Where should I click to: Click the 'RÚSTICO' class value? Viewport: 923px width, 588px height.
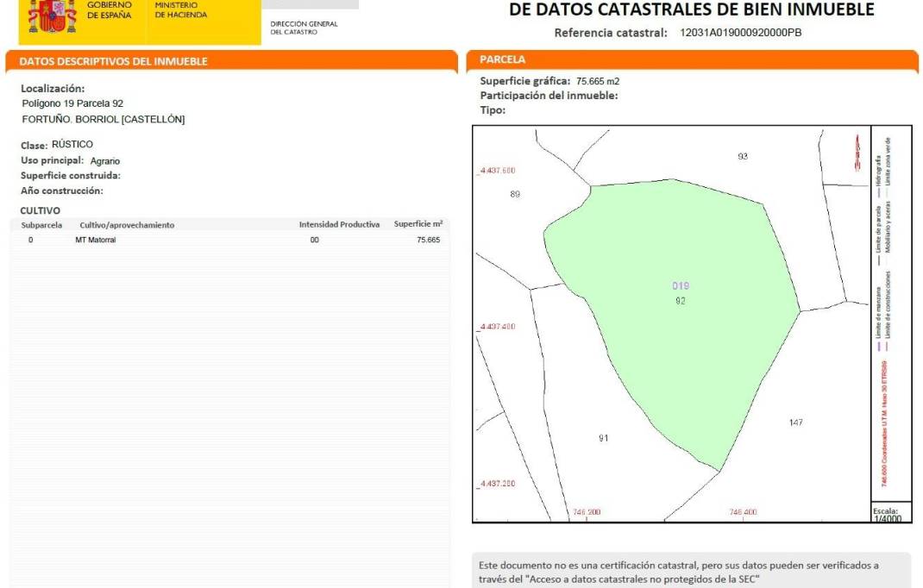click(x=72, y=144)
